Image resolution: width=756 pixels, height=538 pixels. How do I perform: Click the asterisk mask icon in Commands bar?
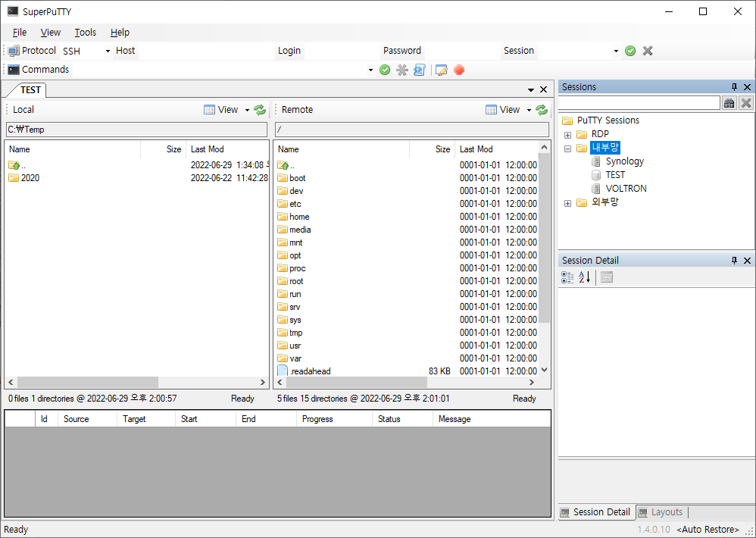[x=402, y=70]
